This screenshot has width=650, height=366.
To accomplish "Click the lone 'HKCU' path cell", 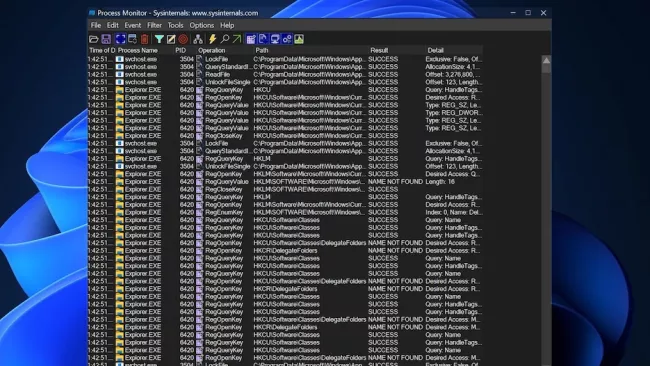I will [x=262, y=90].
